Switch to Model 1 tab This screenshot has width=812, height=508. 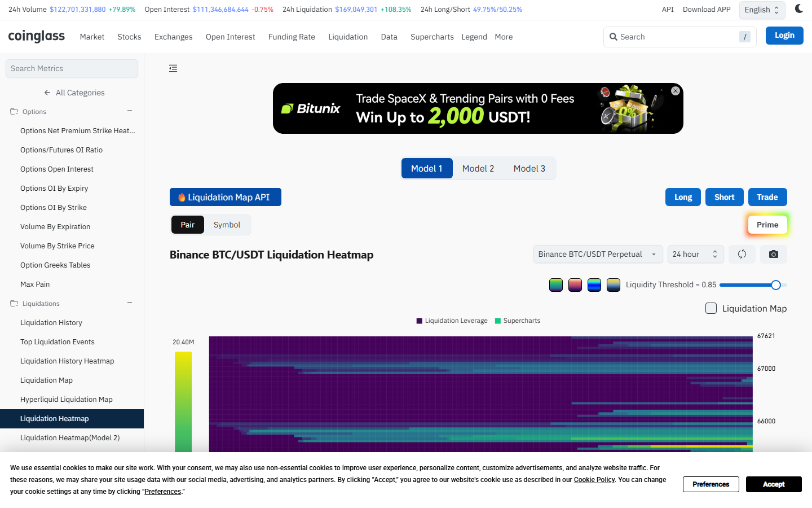pos(427,168)
